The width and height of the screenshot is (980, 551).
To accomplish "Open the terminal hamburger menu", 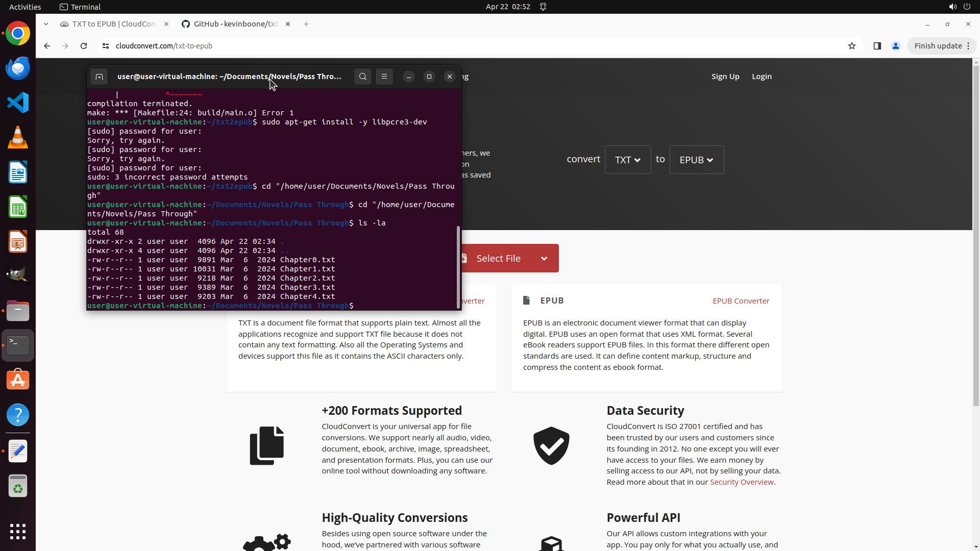I will 384,77.
